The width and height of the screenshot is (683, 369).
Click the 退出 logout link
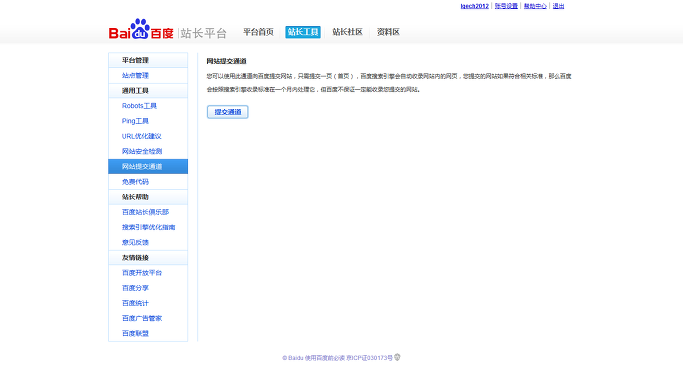point(558,6)
